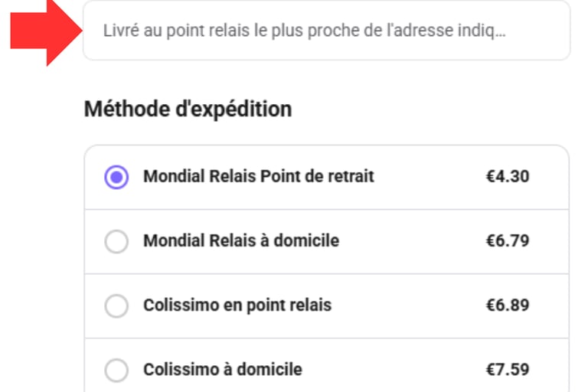Click the €6.79 shipping price
The image size is (588, 392).
[508, 241]
